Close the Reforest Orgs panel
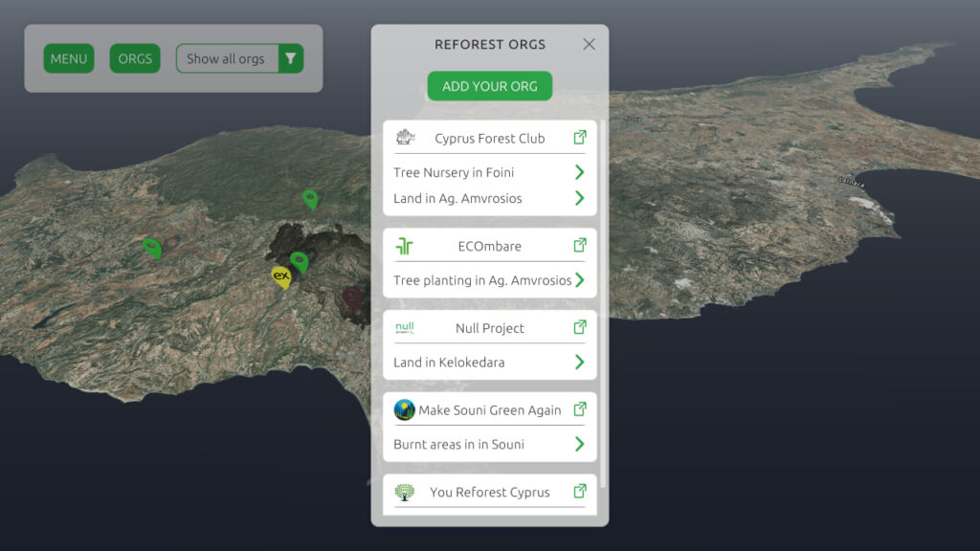 pos(589,44)
